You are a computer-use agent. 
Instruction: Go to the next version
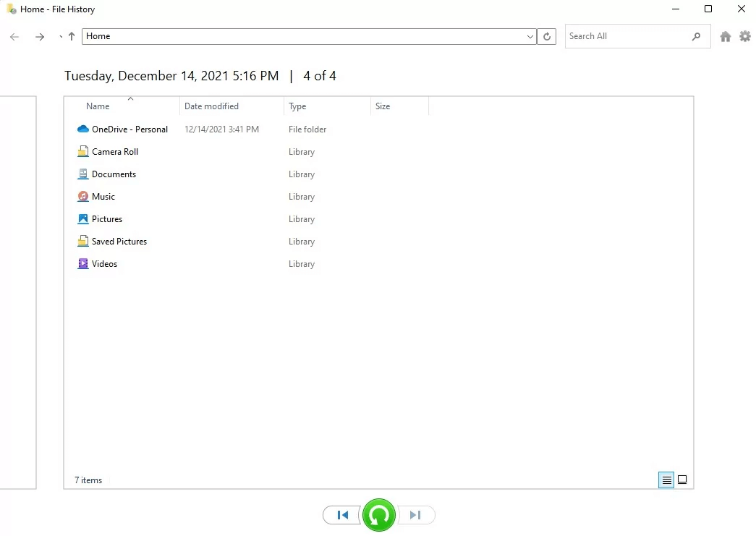pos(416,514)
